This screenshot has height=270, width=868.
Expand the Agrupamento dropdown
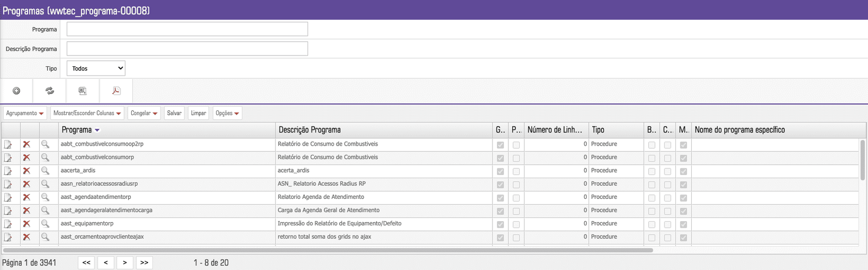point(25,113)
